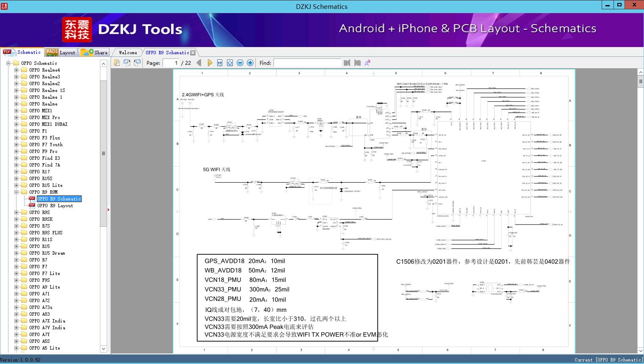Click the DZKJ red logo in banner
This screenshot has width=644, height=364.
click(77, 30)
